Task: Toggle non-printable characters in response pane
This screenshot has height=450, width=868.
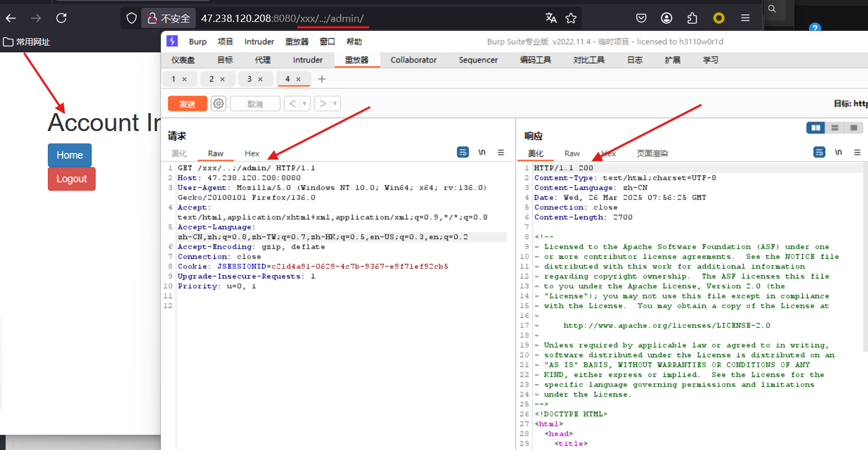Action: [838, 152]
